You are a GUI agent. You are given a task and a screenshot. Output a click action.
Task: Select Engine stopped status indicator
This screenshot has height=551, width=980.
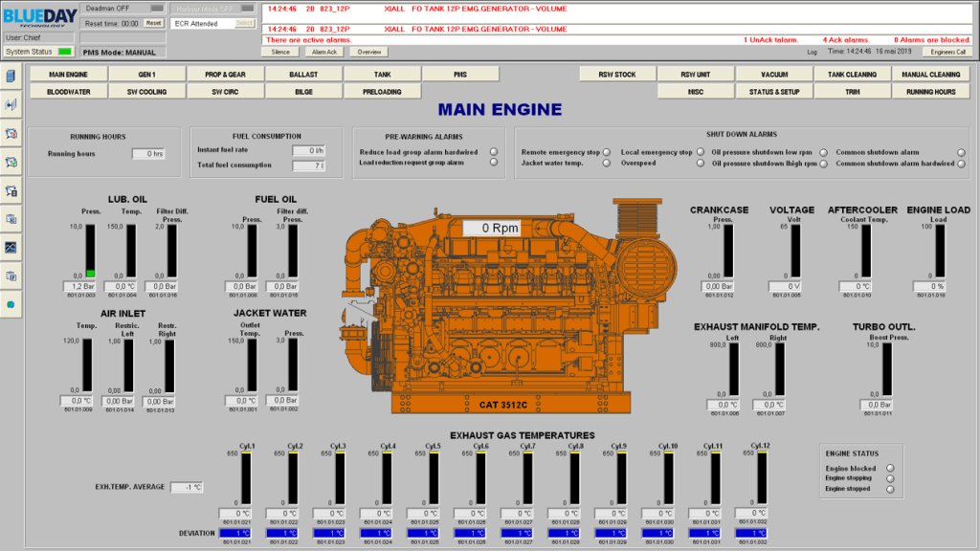[x=890, y=489]
